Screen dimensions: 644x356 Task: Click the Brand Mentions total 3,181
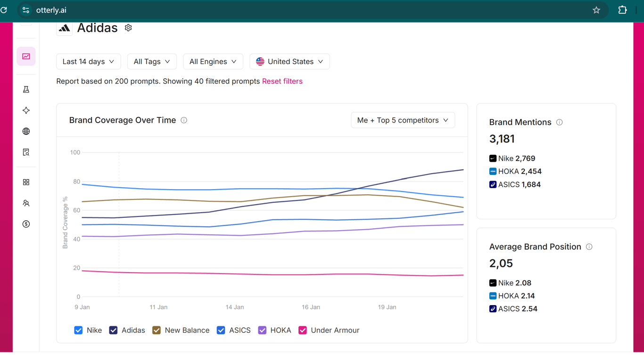tap(502, 139)
